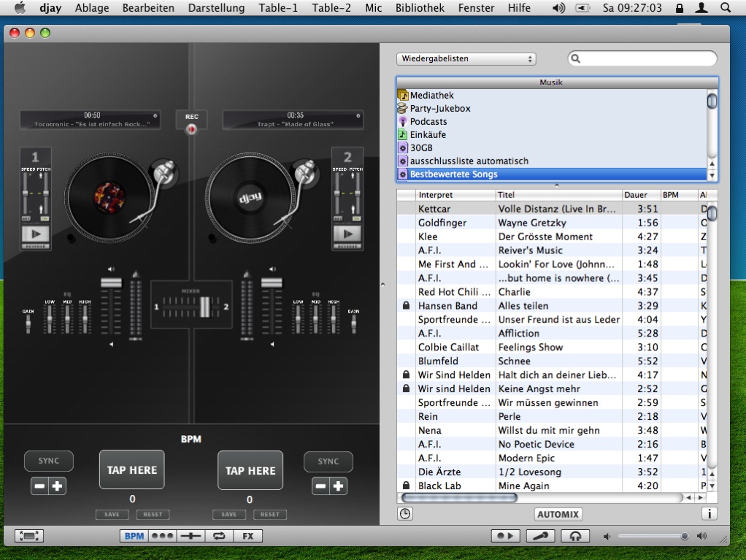Play turntable 1 with its play button

coord(36,234)
